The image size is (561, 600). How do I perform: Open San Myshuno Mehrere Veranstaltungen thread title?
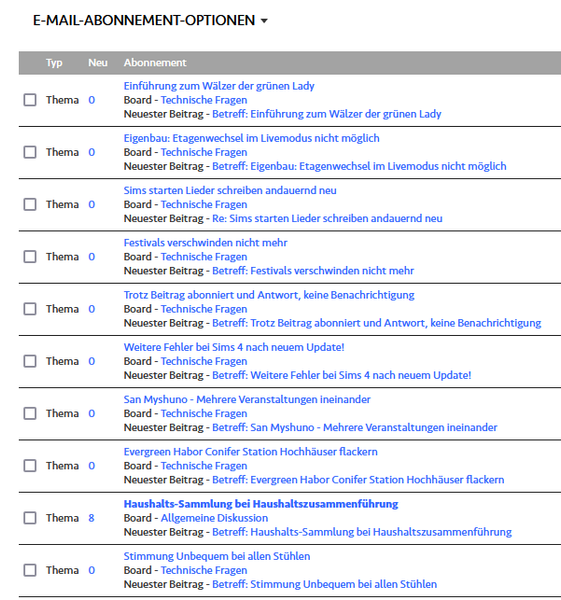pyautogui.click(x=247, y=399)
